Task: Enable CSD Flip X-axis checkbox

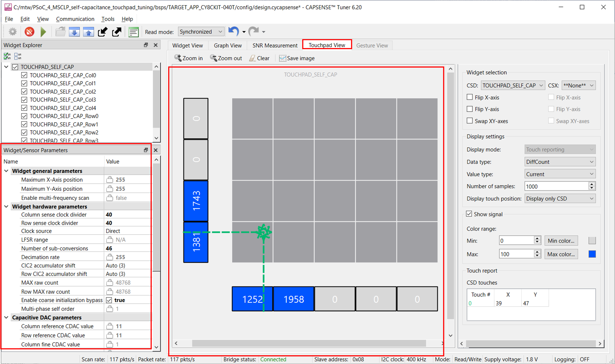Action: [469, 97]
